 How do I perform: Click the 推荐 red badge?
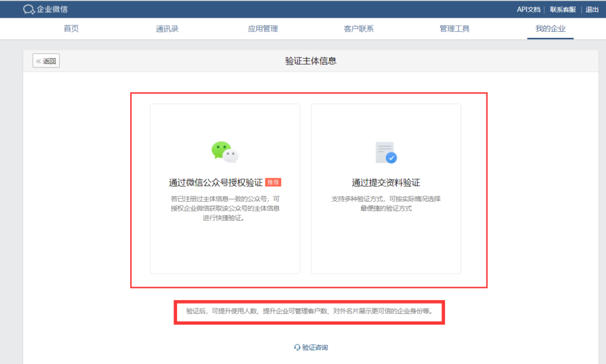273,182
